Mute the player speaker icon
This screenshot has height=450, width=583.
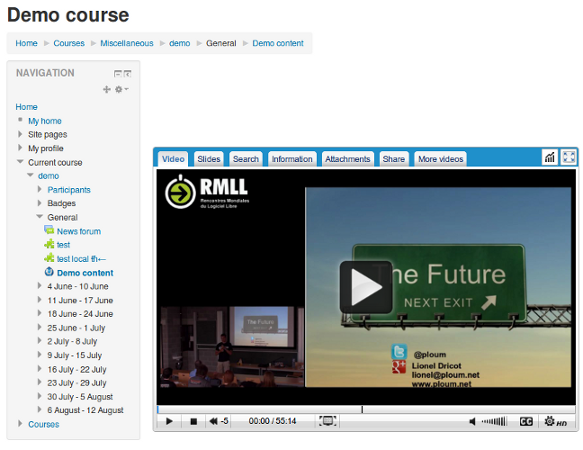pyautogui.click(x=472, y=421)
